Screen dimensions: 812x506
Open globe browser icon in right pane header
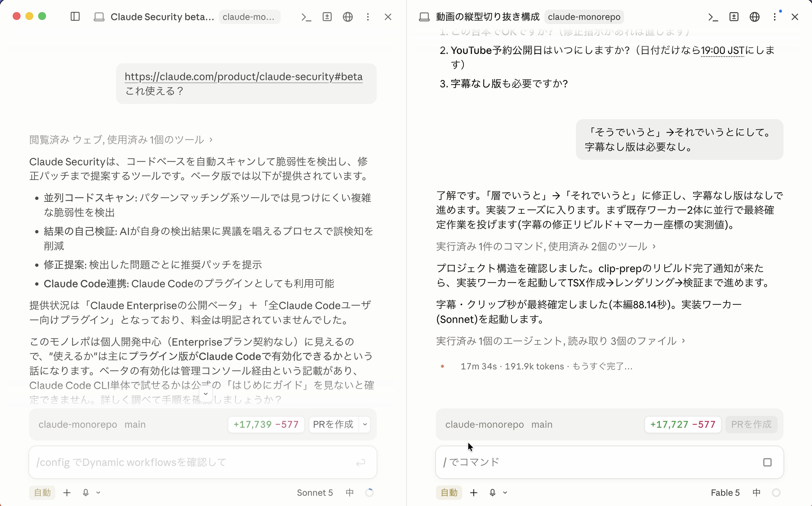754,17
